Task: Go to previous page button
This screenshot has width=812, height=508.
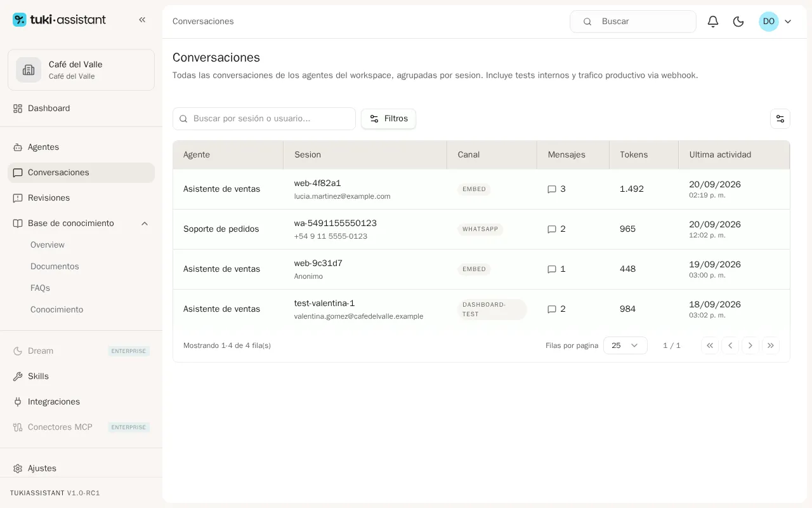Action: [x=730, y=345]
